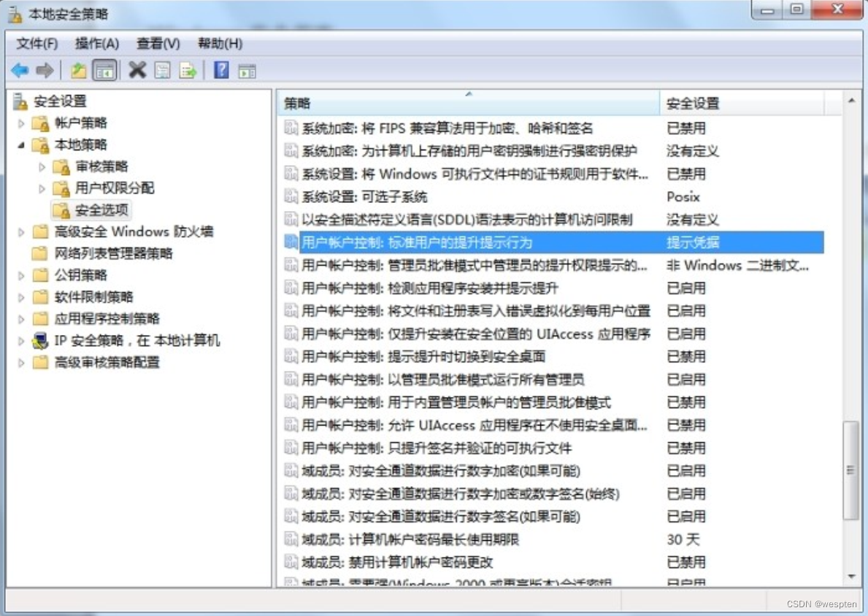Click the Posix value in 安全设置 column
868x616 pixels.
click(x=683, y=196)
